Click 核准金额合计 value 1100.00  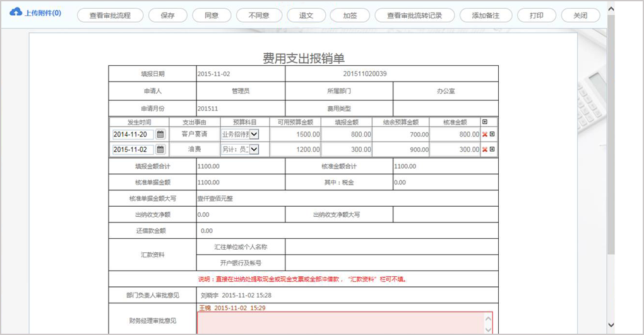(405, 166)
